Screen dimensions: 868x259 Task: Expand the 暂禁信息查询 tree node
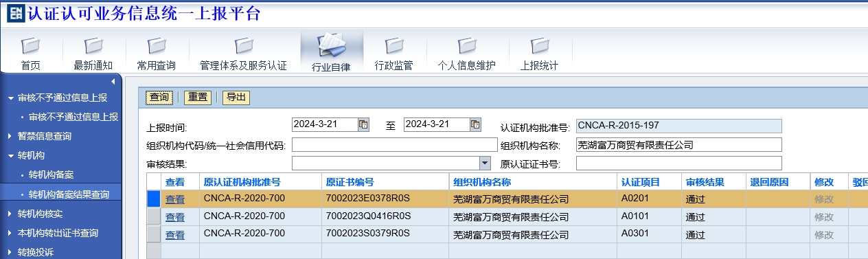[x=10, y=137]
